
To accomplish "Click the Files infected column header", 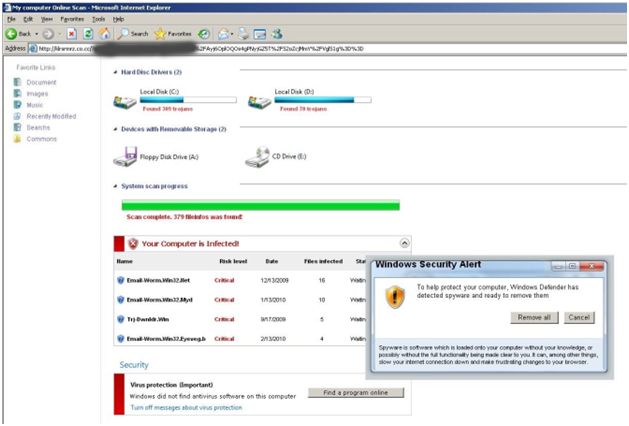I will pos(323,261).
